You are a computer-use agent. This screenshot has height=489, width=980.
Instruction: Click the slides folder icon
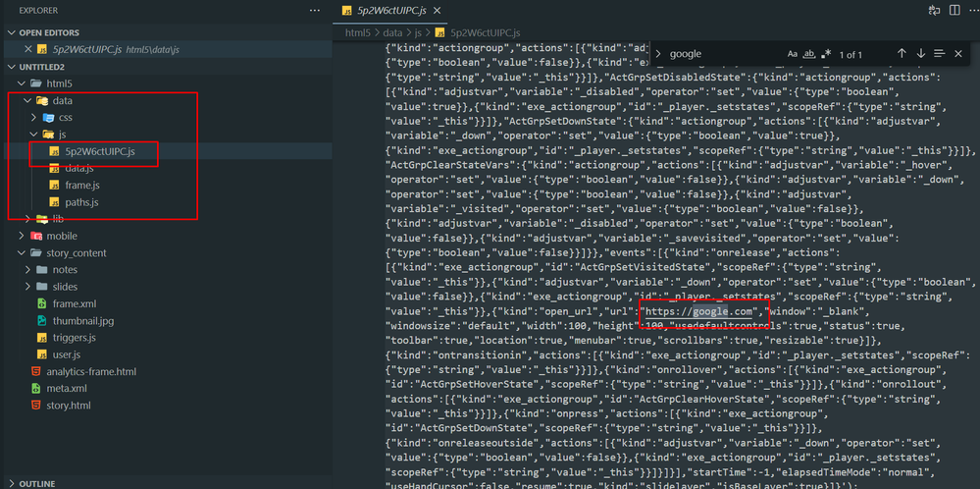[x=42, y=287]
